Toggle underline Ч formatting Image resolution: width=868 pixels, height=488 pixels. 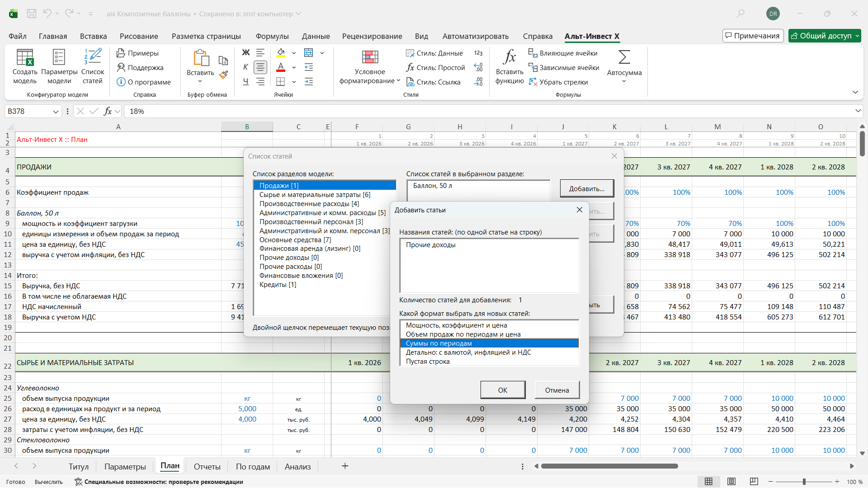coord(245,82)
